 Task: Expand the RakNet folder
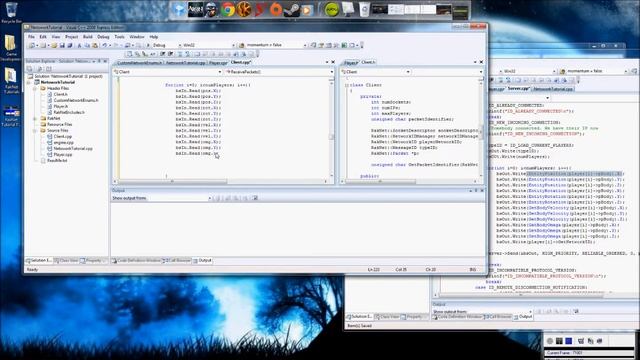click(36, 118)
